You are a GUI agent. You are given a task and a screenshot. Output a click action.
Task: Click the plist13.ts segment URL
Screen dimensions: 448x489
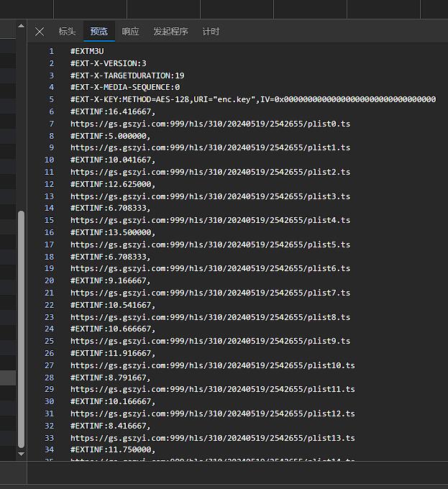(212, 438)
